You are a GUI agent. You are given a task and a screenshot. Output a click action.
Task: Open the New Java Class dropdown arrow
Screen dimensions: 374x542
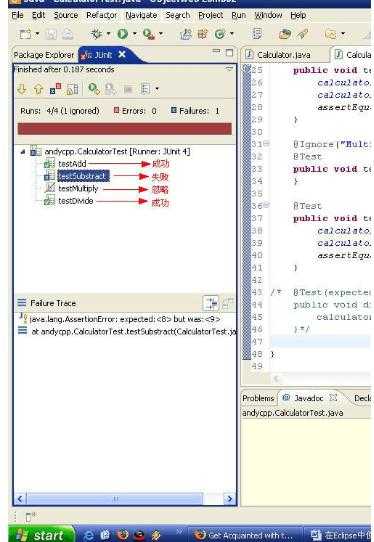point(232,34)
